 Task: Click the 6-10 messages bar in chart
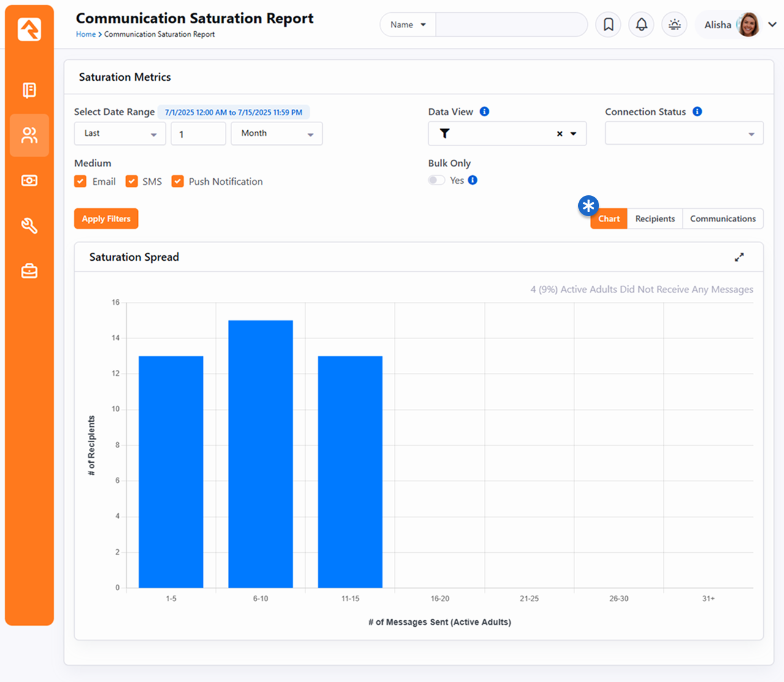click(x=260, y=453)
